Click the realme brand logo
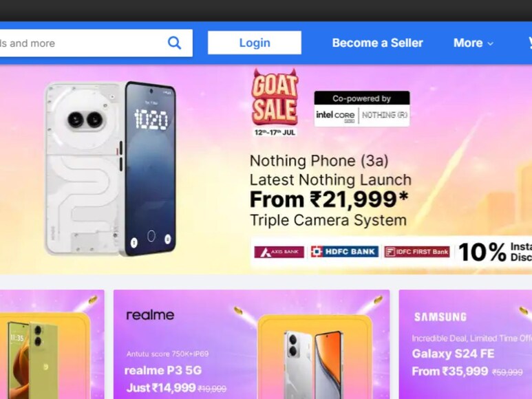The height and width of the screenshot is (399, 532). pyautogui.click(x=150, y=315)
